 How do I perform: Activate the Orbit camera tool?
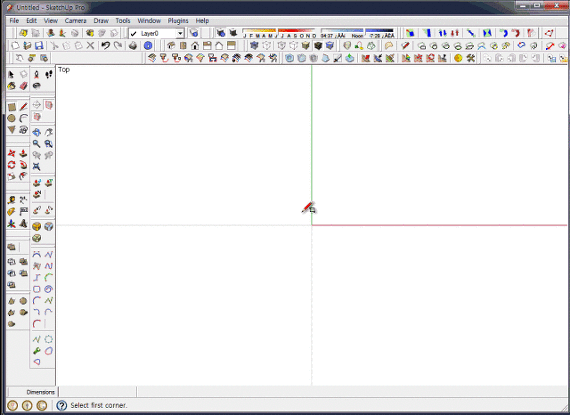pyautogui.click(x=36, y=132)
